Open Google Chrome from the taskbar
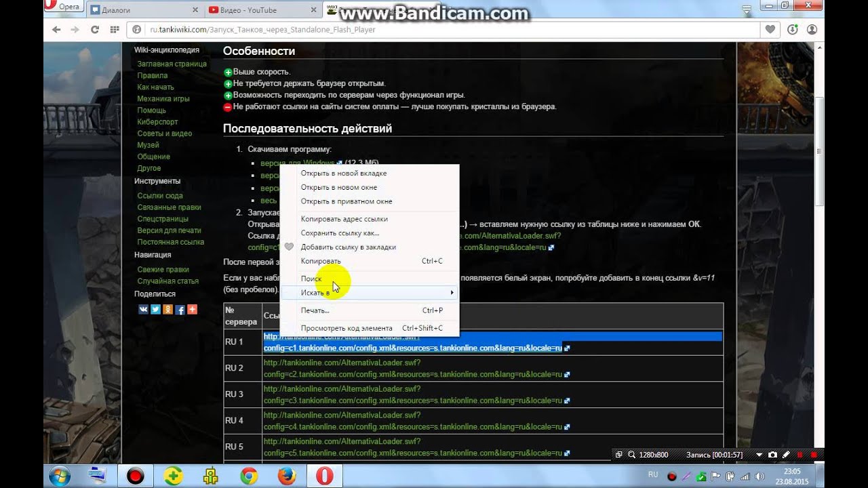 point(249,476)
